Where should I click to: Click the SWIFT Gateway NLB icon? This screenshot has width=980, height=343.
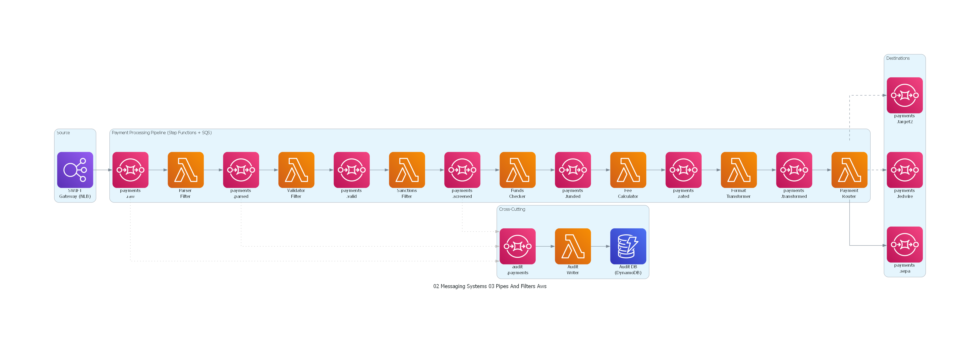point(75,169)
